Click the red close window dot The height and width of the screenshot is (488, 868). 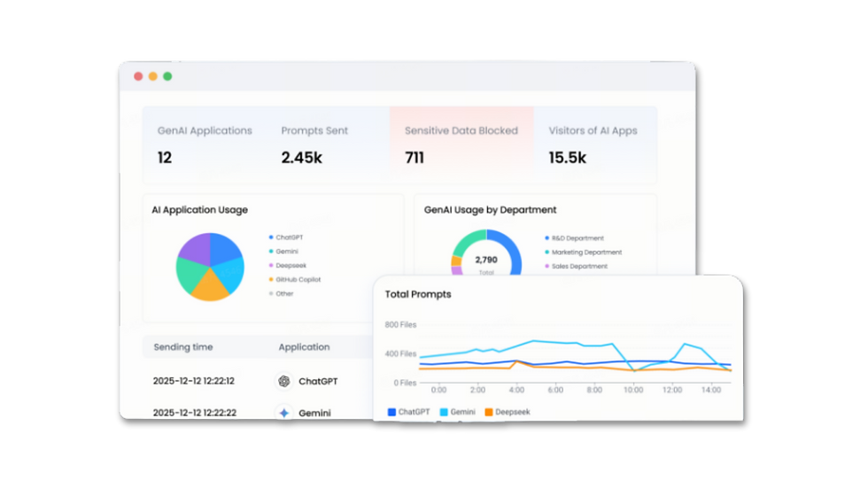click(138, 76)
